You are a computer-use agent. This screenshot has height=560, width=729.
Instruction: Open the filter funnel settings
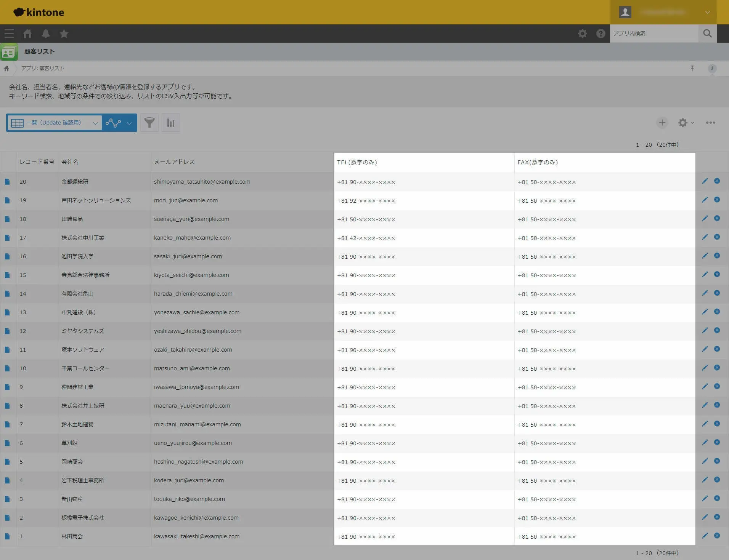click(149, 123)
